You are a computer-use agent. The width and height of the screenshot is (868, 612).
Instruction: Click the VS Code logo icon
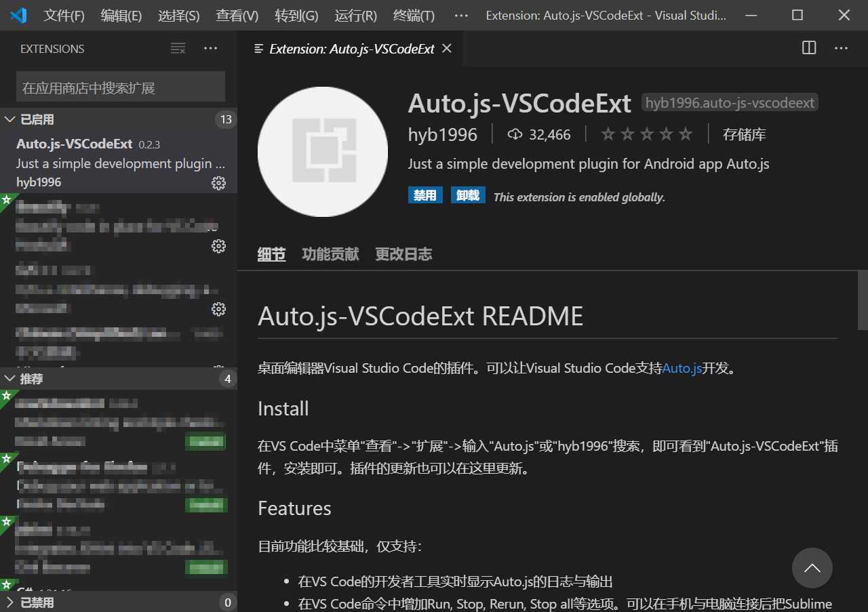click(18, 15)
